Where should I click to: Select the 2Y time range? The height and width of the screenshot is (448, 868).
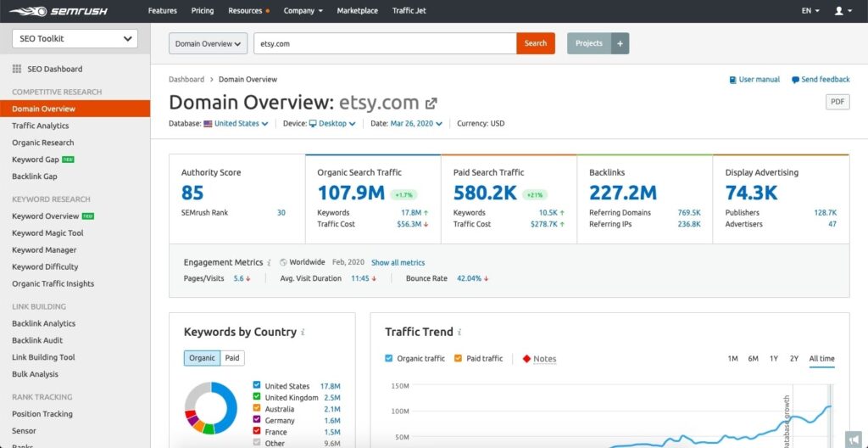[x=793, y=359]
